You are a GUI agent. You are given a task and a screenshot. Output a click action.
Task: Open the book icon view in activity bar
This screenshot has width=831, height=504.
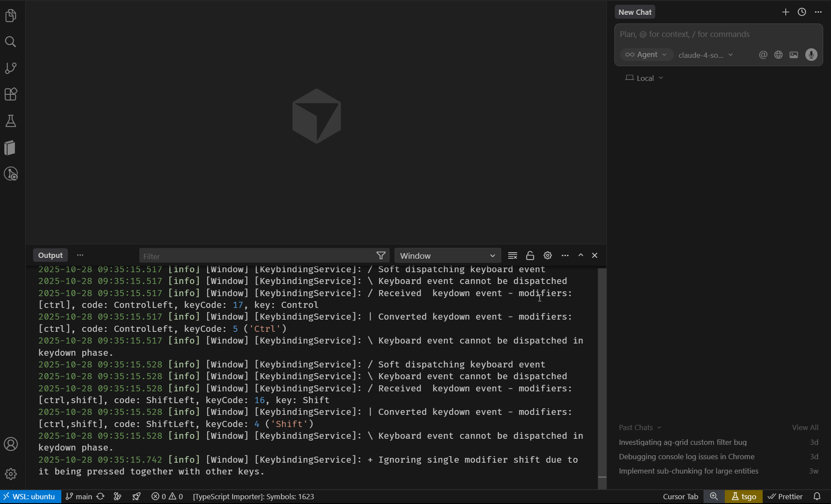11,147
